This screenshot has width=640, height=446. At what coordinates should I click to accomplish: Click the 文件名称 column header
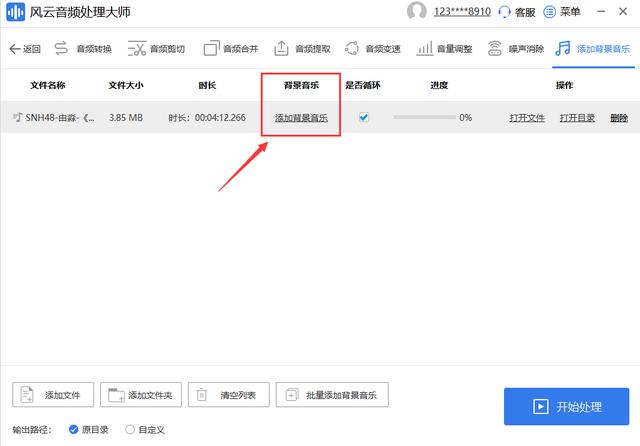tap(48, 85)
